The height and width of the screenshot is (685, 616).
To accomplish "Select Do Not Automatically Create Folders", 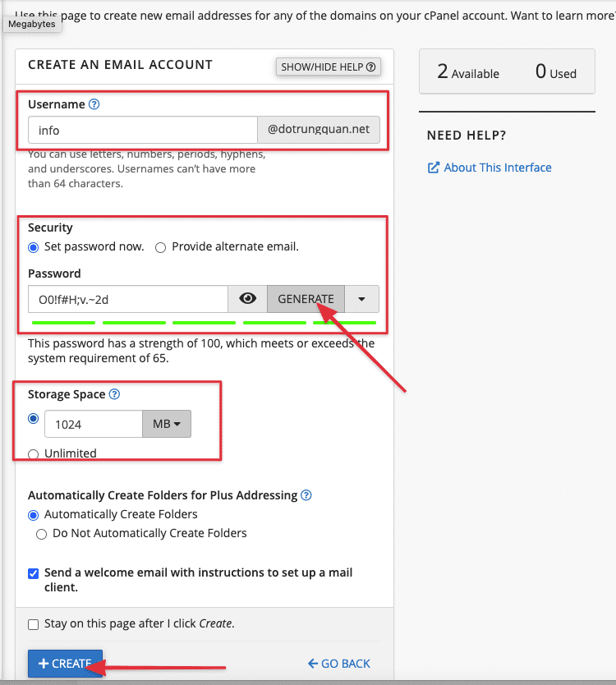I will [x=42, y=534].
